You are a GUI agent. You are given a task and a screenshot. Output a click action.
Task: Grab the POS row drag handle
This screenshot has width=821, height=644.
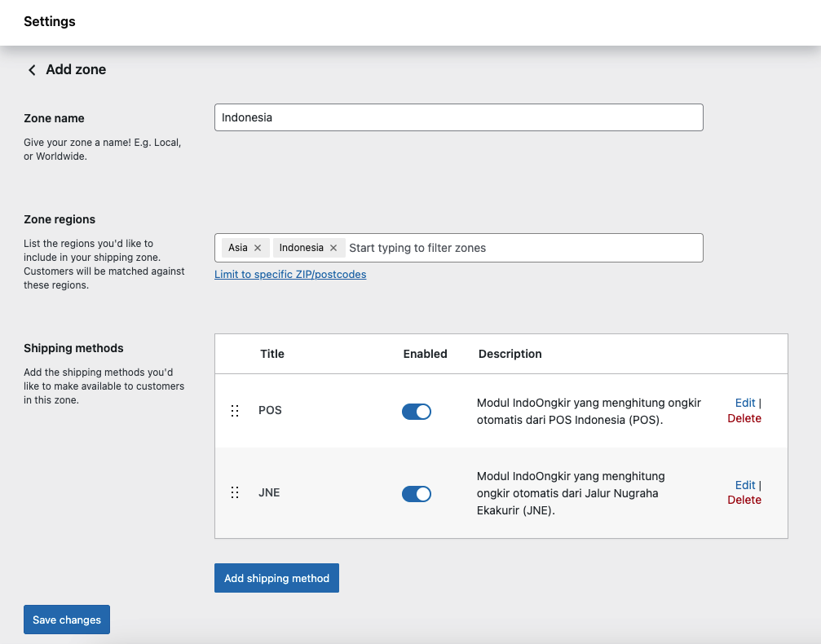235,411
